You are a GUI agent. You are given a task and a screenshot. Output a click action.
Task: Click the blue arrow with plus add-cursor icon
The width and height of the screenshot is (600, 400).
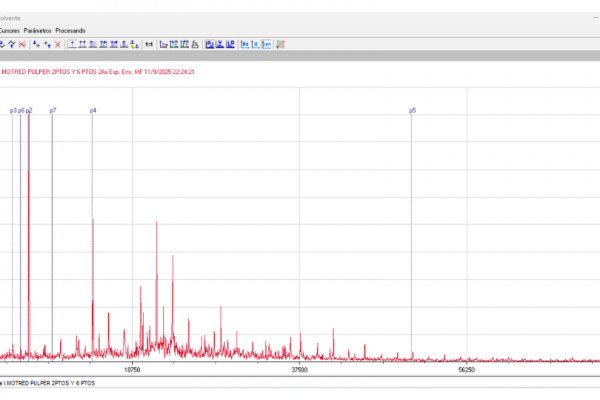click(x=35, y=44)
